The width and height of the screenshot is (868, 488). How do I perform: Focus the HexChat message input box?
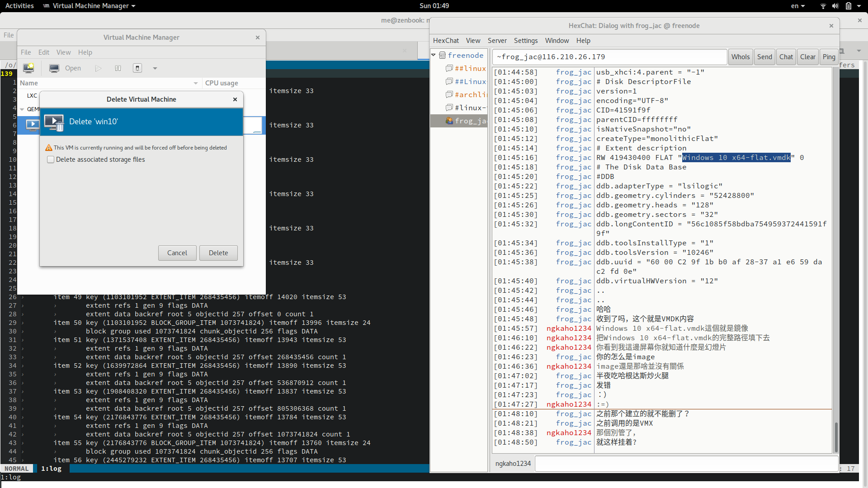point(686,464)
